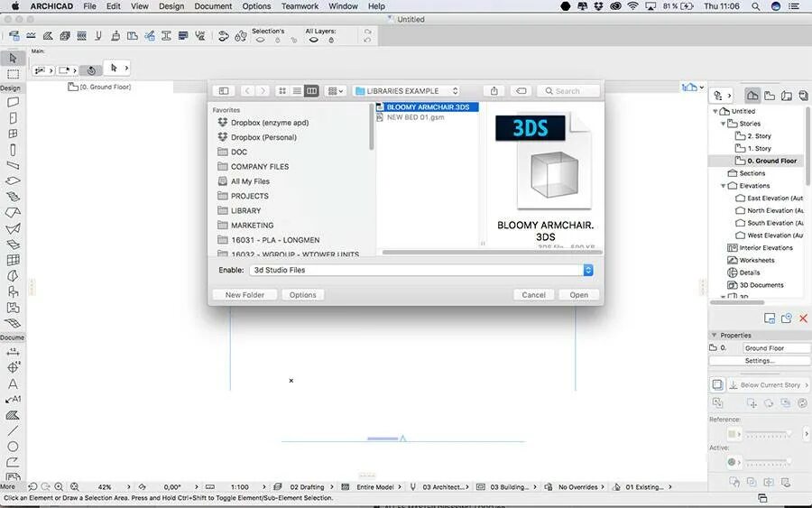Click the share icon in file dialog
Image resolution: width=812 pixels, height=508 pixels.
494,90
